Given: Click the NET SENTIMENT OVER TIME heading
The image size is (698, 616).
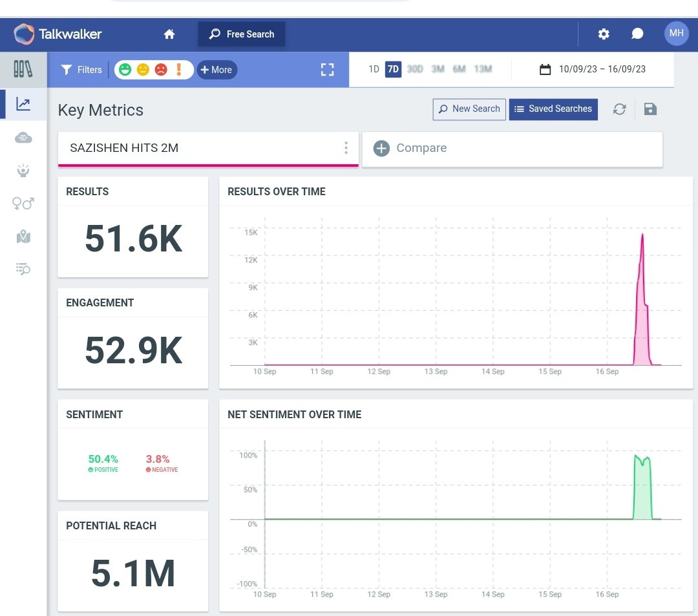Looking at the screenshot, I should 294,415.
